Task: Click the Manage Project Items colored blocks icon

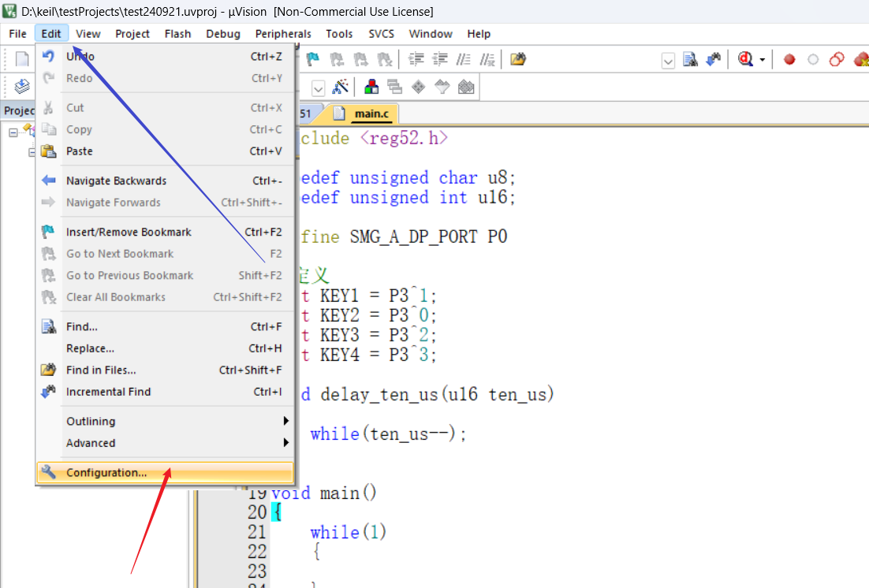Action: (x=370, y=87)
